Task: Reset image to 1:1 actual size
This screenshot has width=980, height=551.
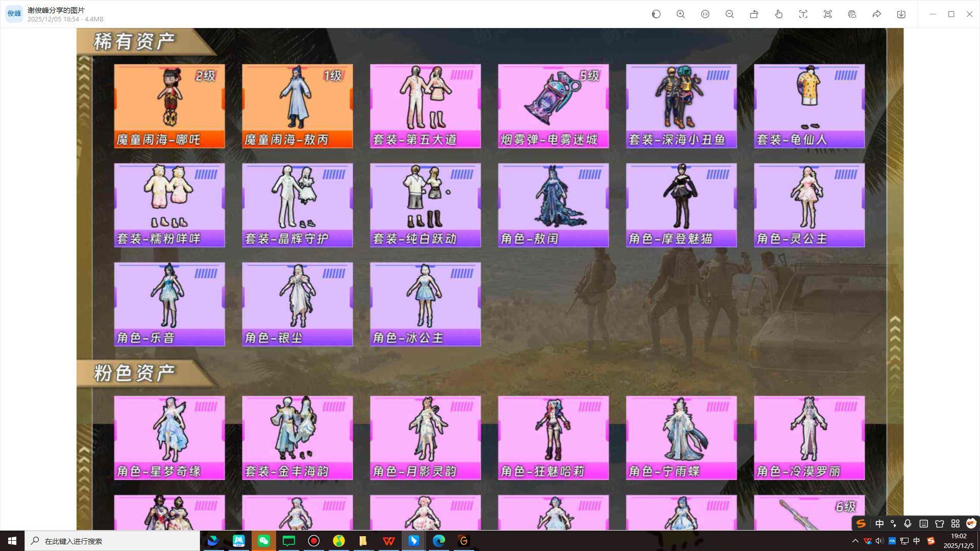Action: [x=705, y=14]
